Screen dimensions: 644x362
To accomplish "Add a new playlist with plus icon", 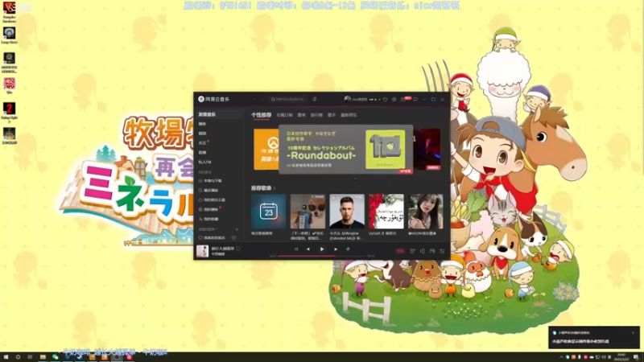I will click(237, 229).
